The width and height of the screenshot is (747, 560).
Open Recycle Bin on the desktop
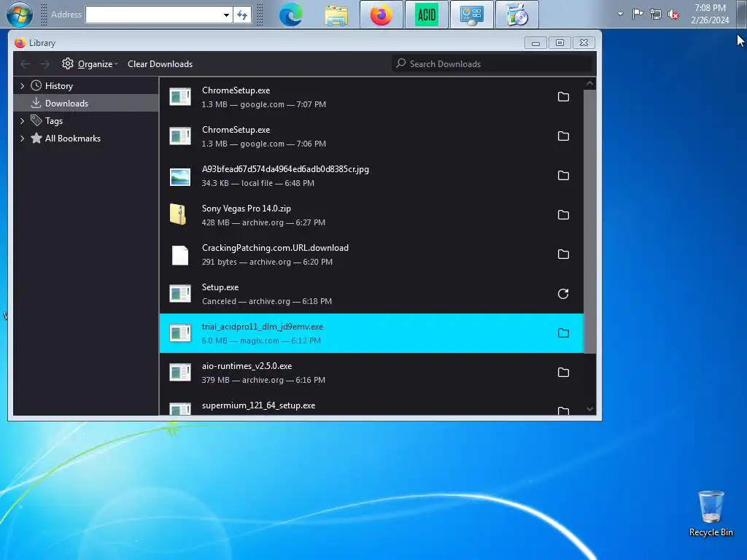pyautogui.click(x=711, y=514)
